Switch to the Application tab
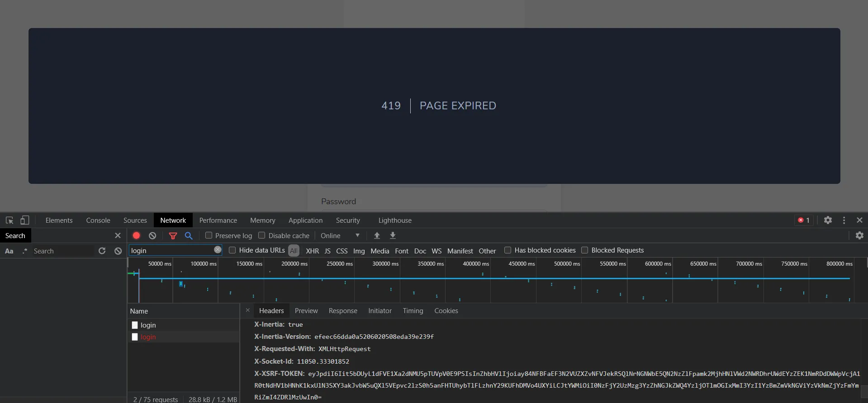 click(x=306, y=220)
